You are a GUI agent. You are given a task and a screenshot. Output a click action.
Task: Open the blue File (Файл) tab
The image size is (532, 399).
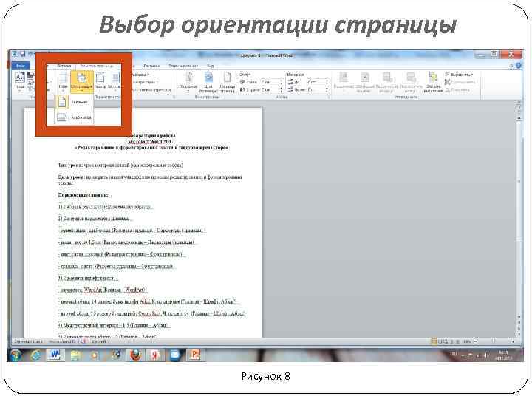(21, 66)
